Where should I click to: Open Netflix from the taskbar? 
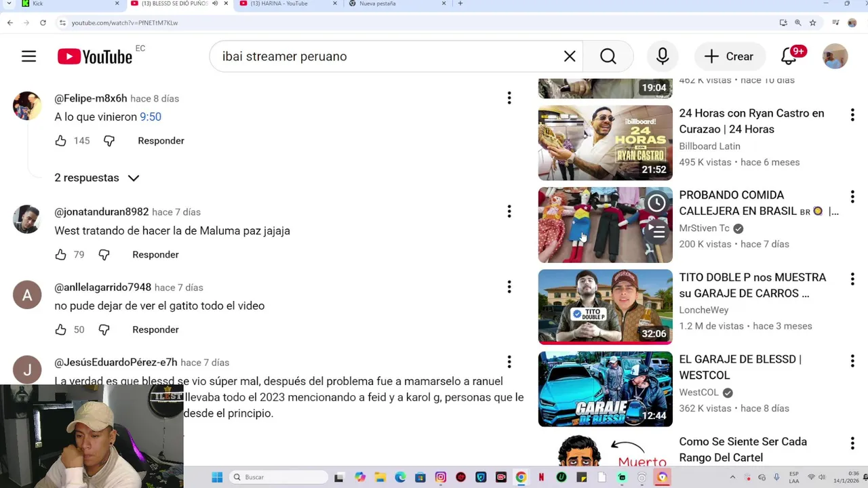tap(541, 477)
